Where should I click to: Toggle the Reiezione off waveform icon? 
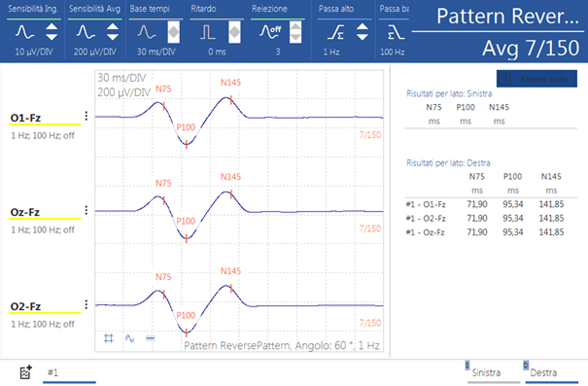pyautogui.click(x=270, y=32)
